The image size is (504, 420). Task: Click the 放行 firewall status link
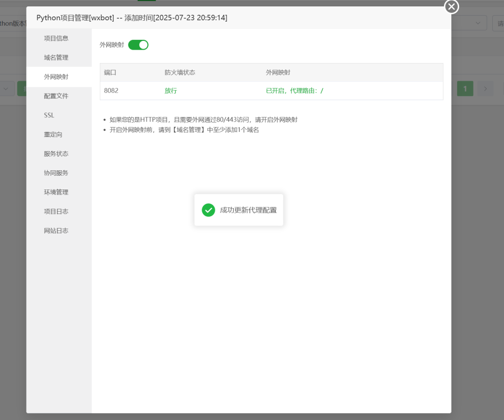tap(170, 91)
